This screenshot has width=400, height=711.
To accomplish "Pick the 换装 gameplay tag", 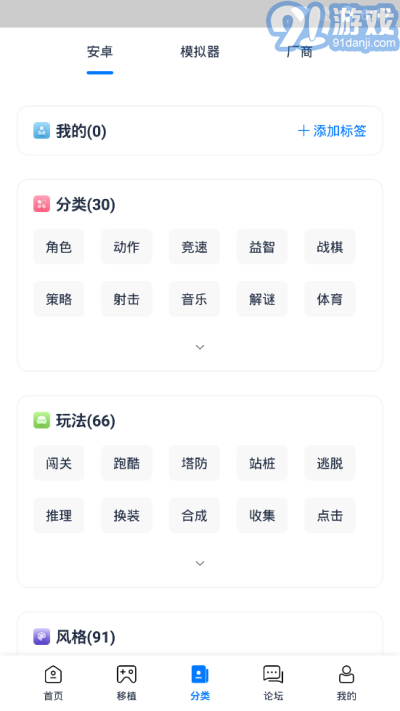I will 127,515.
